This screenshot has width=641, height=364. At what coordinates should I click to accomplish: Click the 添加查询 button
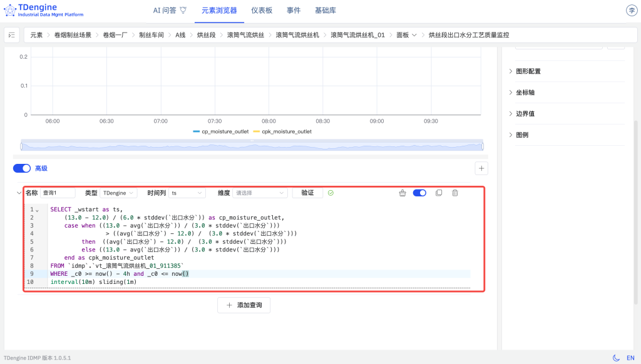click(244, 305)
